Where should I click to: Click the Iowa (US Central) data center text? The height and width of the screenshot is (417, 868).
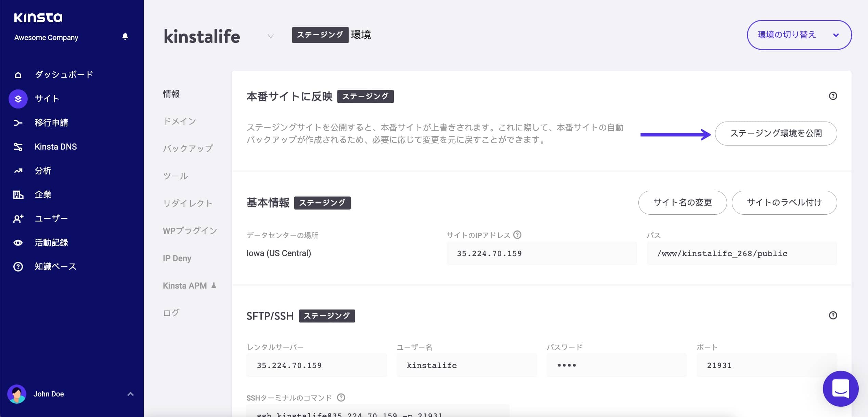pyautogui.click(x=279, y=253)
